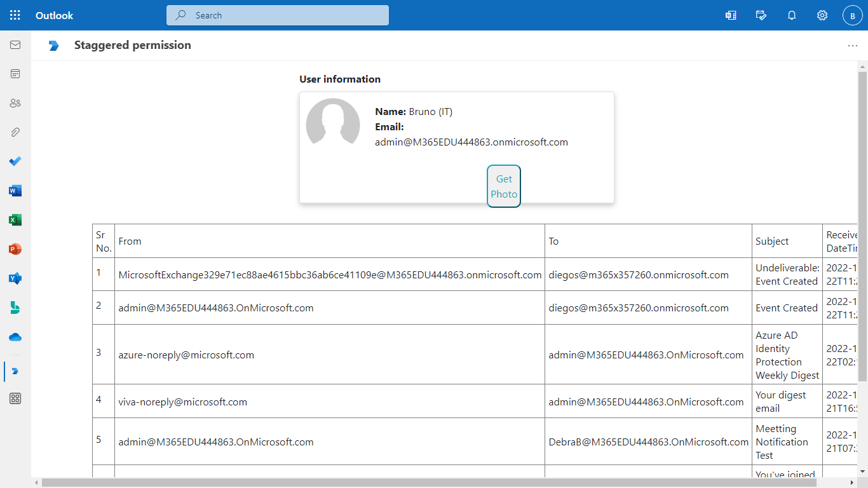Launch Word from the left sidebar

click(x=15, y=191)
